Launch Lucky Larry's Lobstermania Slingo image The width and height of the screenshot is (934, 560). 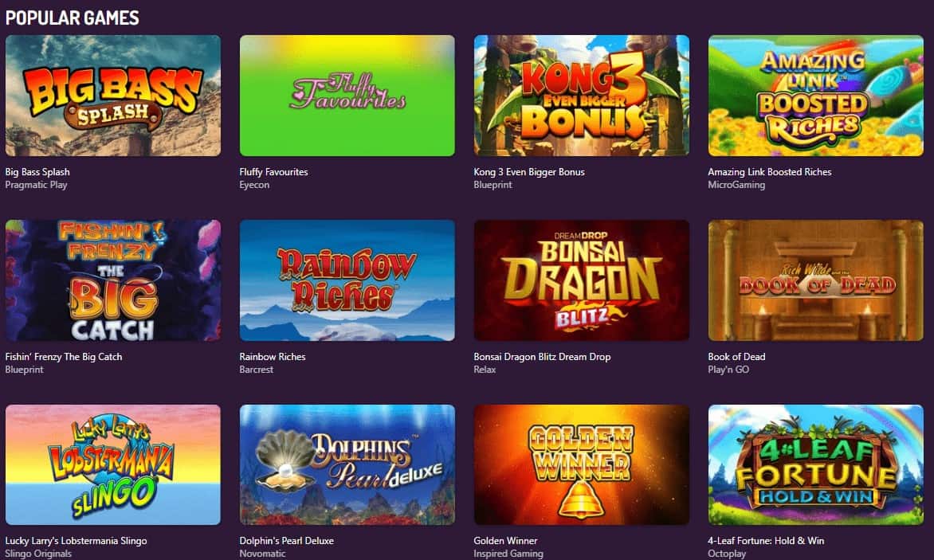click(113, 464)
